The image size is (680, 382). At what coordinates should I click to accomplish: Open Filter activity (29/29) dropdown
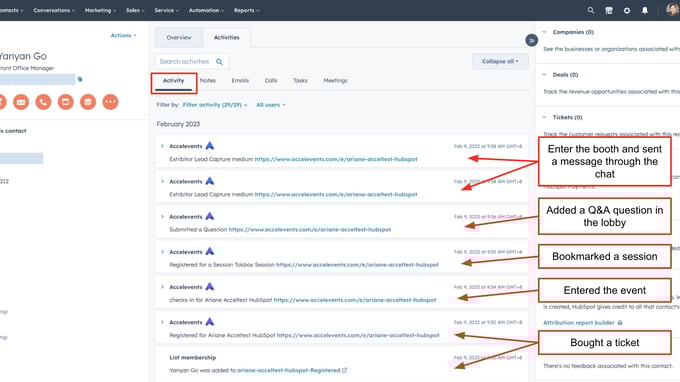[215, 105]
